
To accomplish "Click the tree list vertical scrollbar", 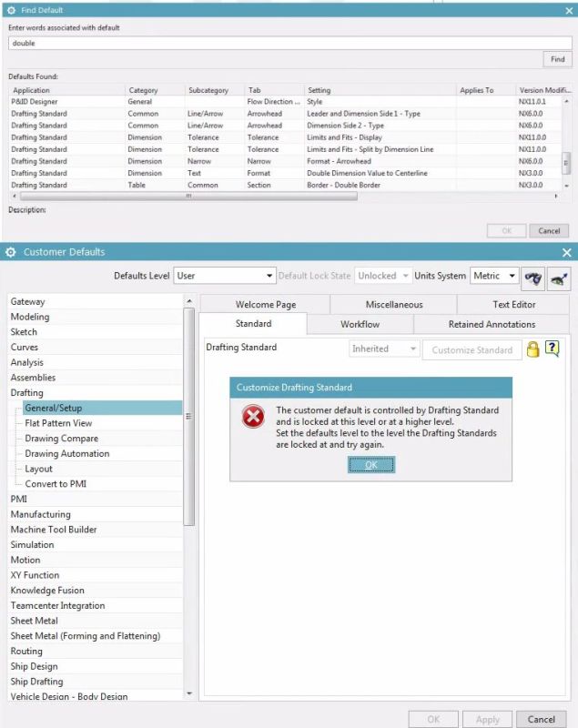I will point(189,417).
